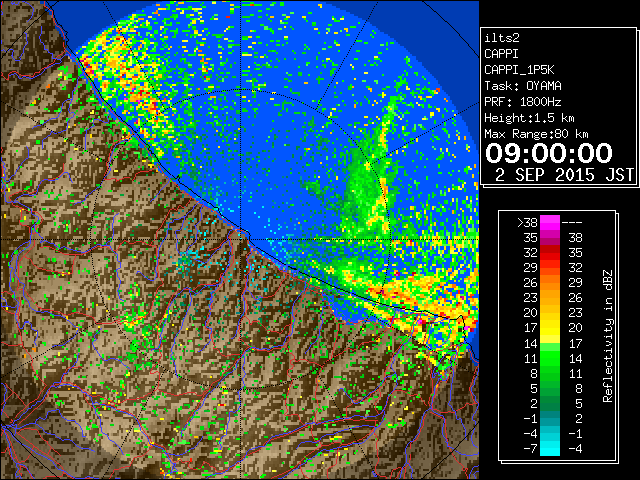Select the 'Height:1.5 km' text
This screenshot has width=640, height=480.
point(529,118)
